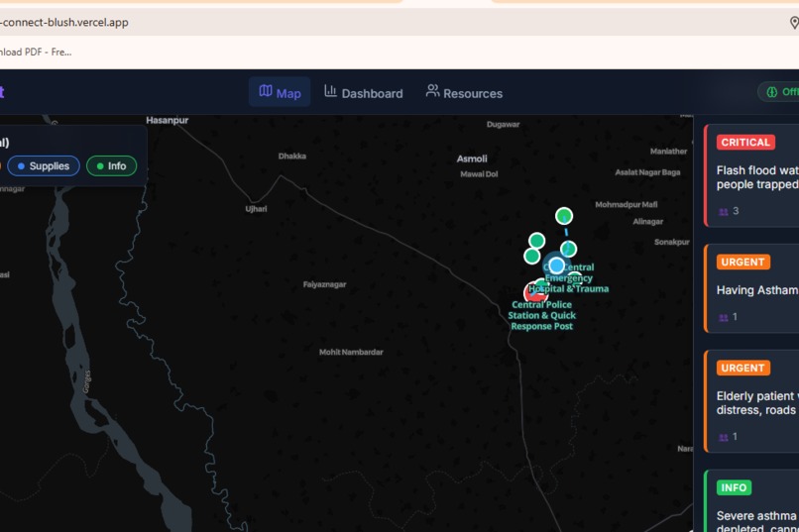799x532 pixels.
Task: Click the Dugawar map label
Action: 503,124
